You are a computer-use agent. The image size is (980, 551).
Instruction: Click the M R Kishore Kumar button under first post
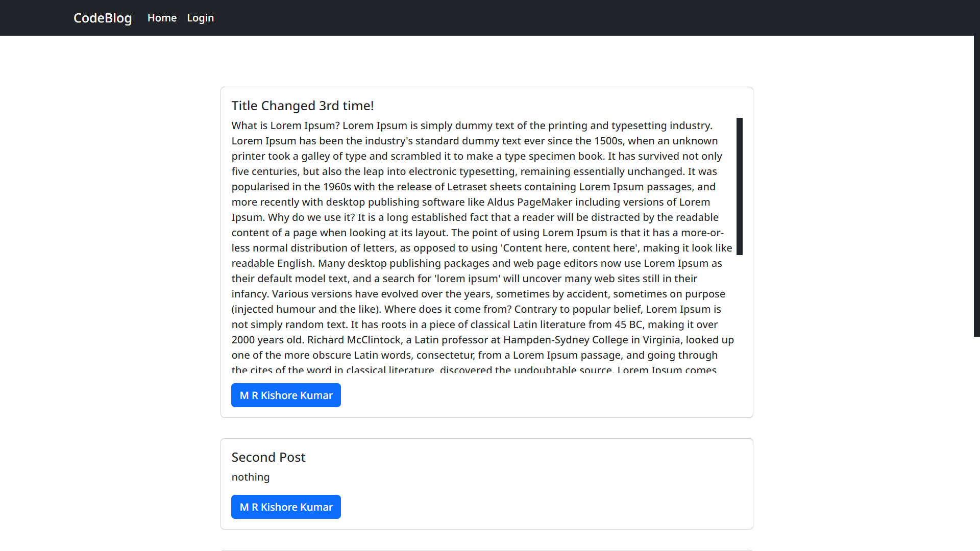[x=286, y=395]
